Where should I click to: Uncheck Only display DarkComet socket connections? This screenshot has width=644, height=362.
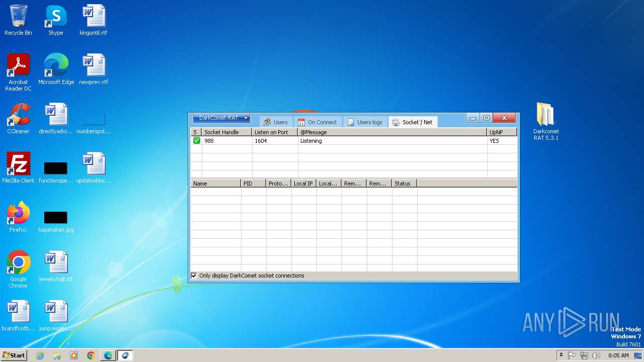(194, 276)
